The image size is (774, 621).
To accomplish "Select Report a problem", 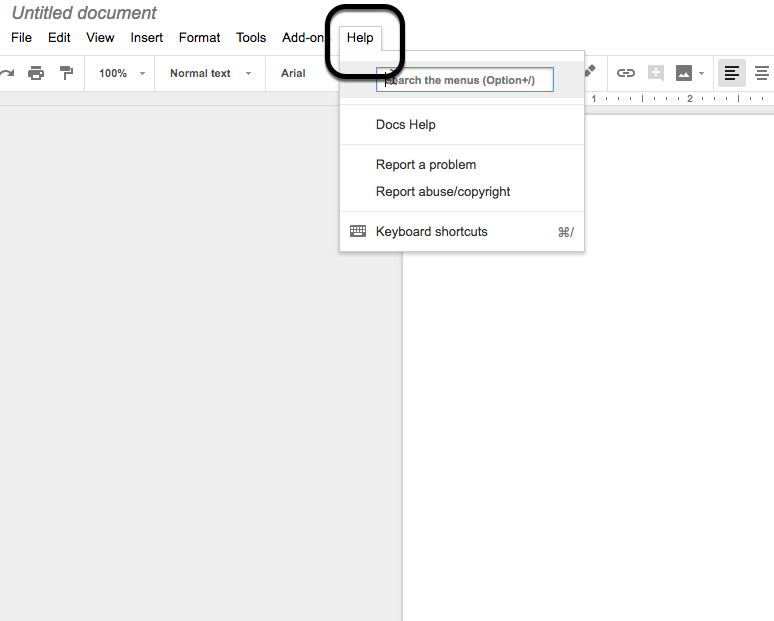I will click(x=426, y=165).
